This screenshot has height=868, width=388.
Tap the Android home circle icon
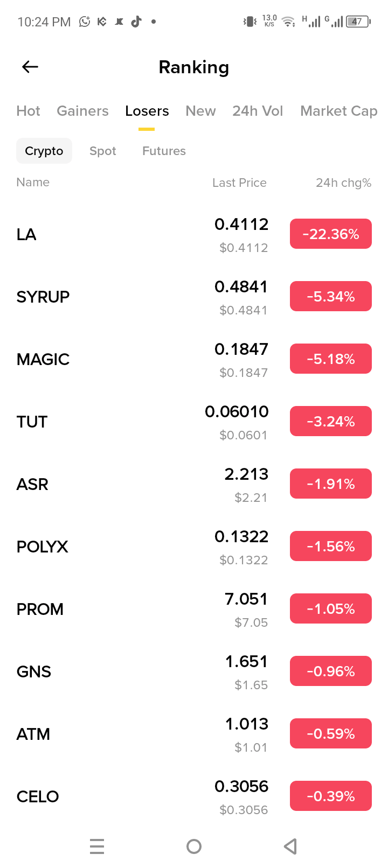(x=194, y=846)
